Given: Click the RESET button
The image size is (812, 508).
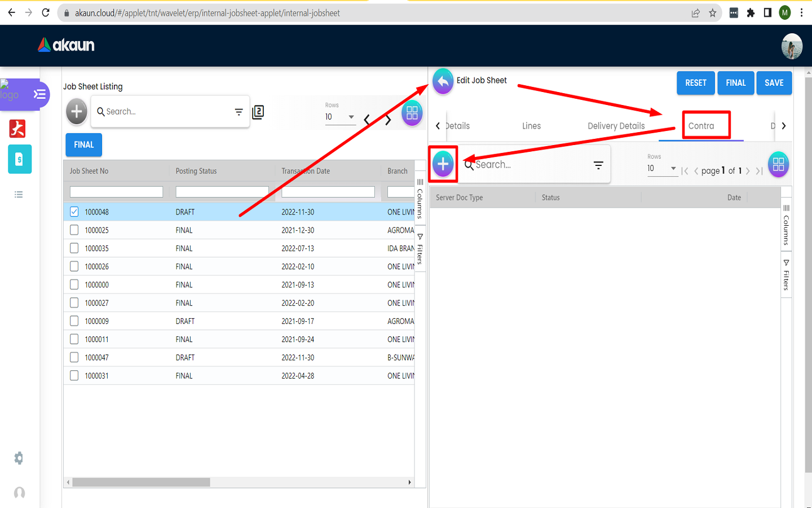Looking at the screenshot, I should click(x=695, y=83).
